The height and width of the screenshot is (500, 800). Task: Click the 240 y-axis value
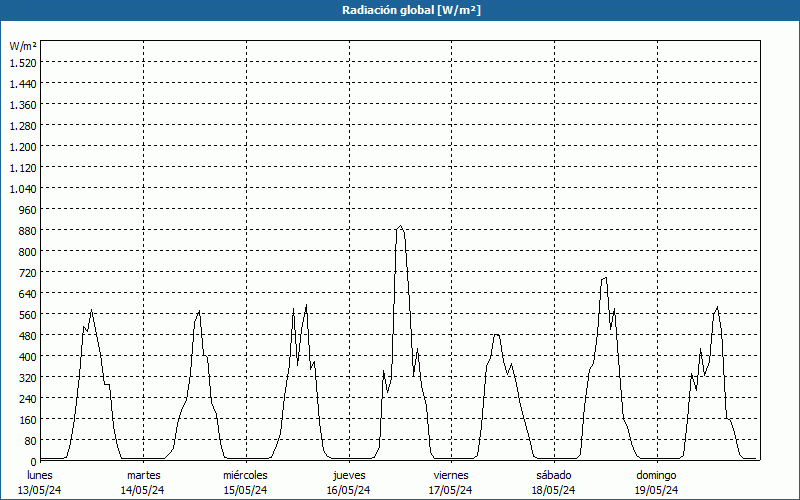(28, 399)
